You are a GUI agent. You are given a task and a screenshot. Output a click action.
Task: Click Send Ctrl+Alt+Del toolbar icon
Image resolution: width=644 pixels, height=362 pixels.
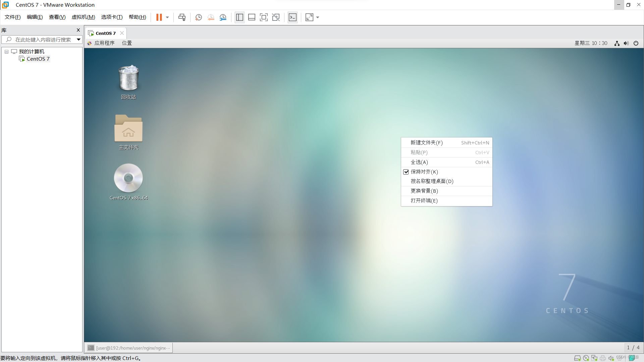[182, 17]
